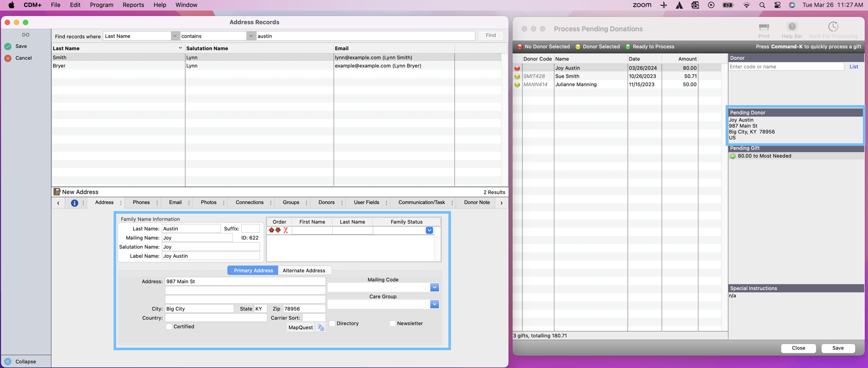Viewport: 868px width, 368px height.
Task: Click the blue List link beside Donor field
Action: point(854,67)
